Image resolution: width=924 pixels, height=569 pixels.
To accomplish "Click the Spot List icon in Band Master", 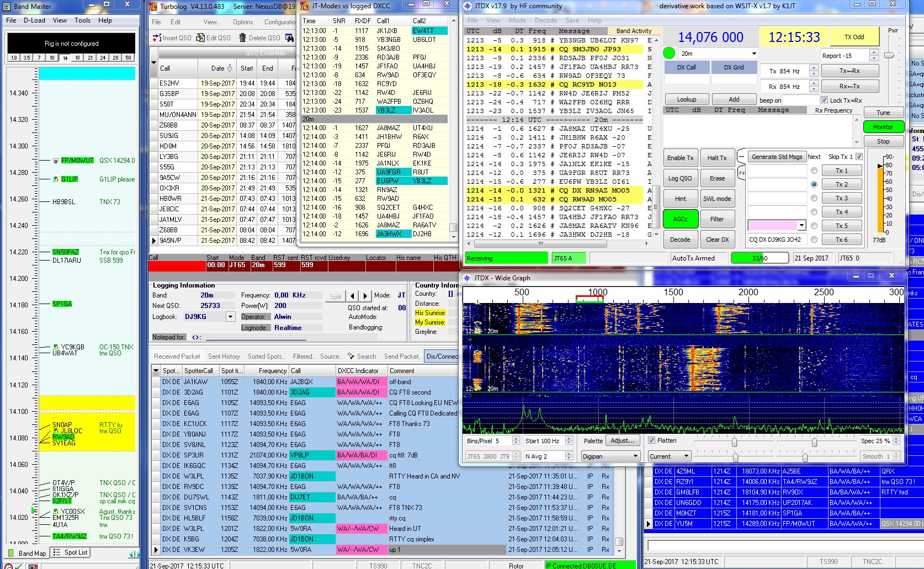I will pos(56,552).
